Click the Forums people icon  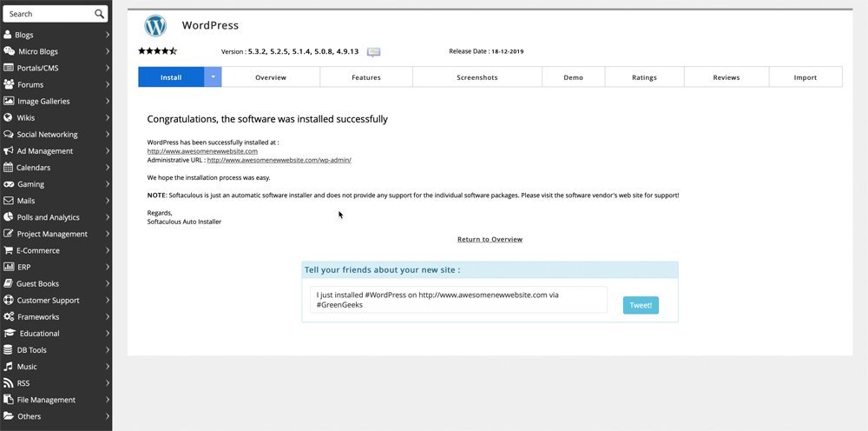click(x=9, y=84)
